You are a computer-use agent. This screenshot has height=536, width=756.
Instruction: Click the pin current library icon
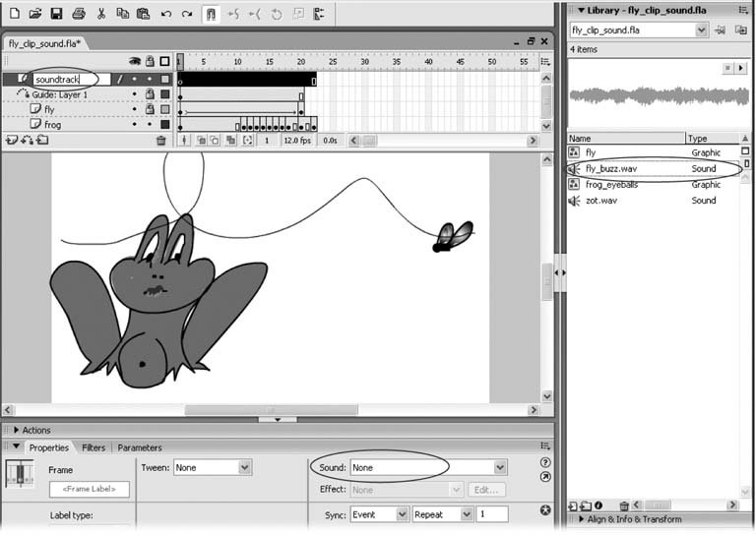pos(721,30)
